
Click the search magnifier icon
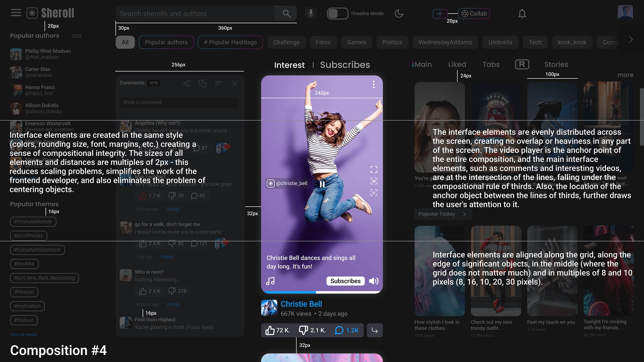pos(287,14)
